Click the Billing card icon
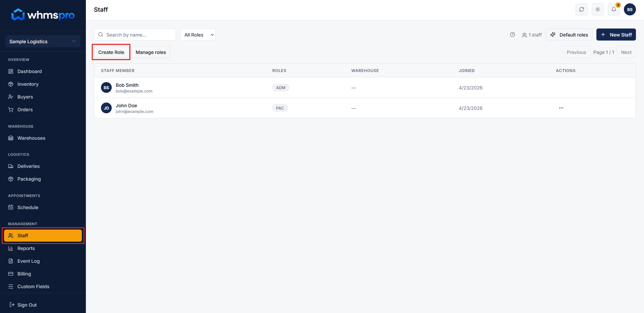 [11, 274]
